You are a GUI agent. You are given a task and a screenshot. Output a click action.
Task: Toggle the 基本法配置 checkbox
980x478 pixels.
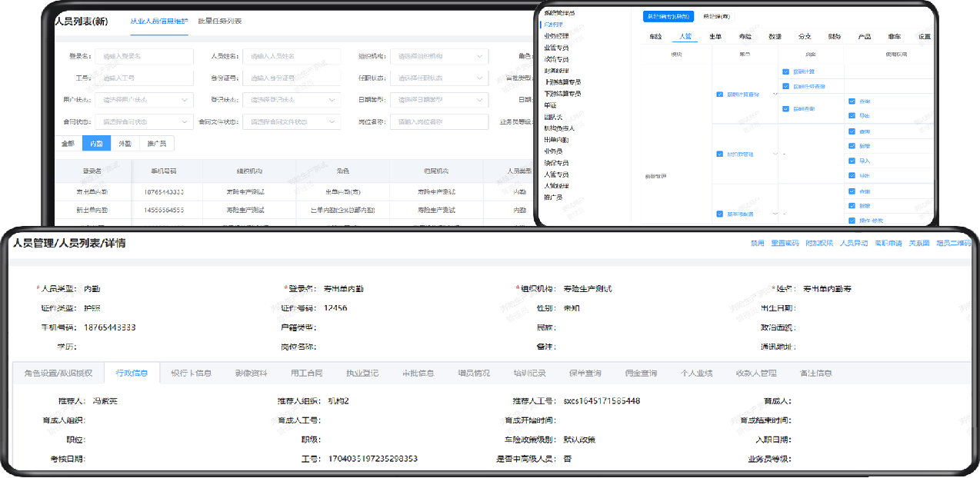(719, 214)
